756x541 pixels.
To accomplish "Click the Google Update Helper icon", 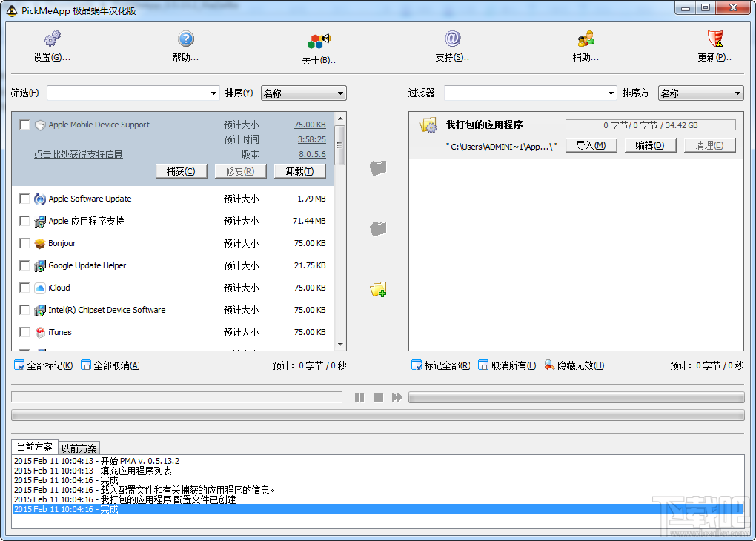I will 40,265.
